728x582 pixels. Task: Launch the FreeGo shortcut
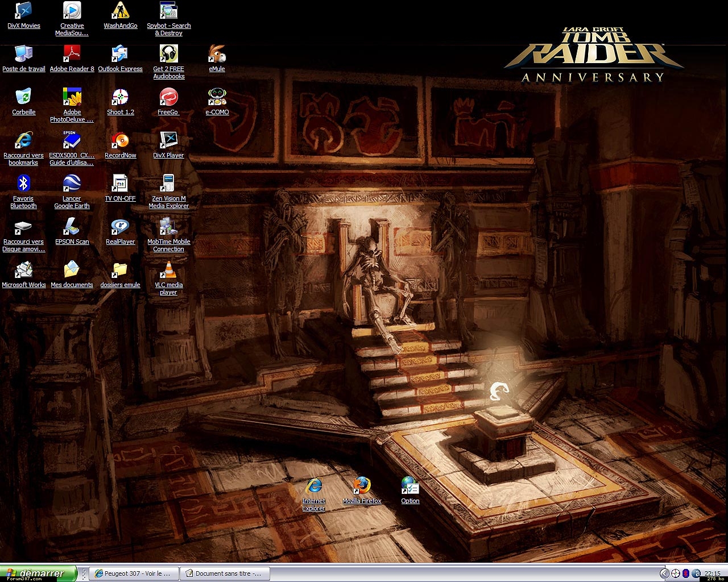[x=169, y=102]
